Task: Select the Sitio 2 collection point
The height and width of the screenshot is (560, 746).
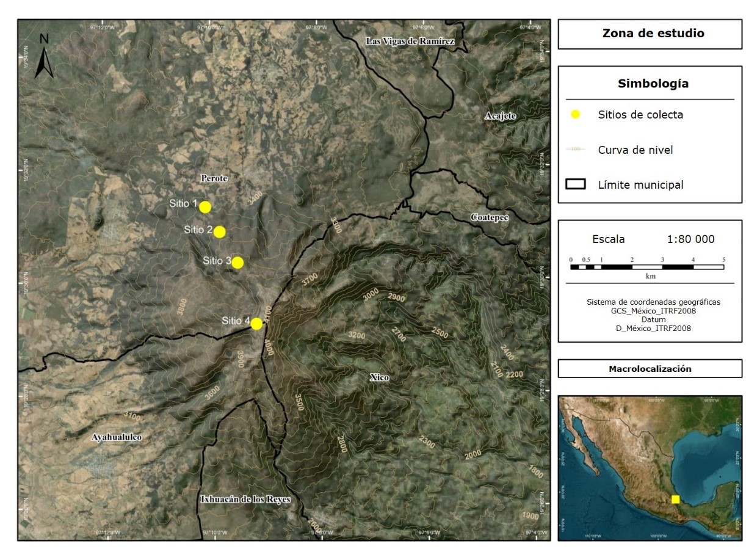Action: tap(219, 232)
